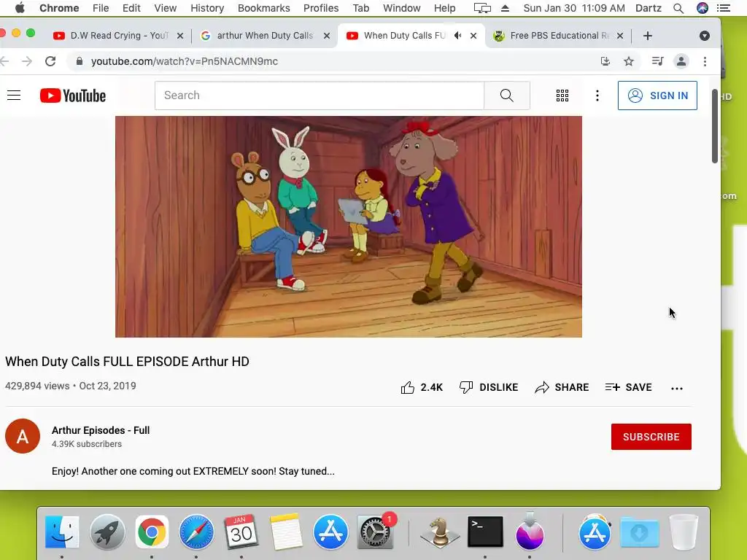
Task: Close the D.W Read Crying tab
Action: pyautogui.click(x=180, y=36)
